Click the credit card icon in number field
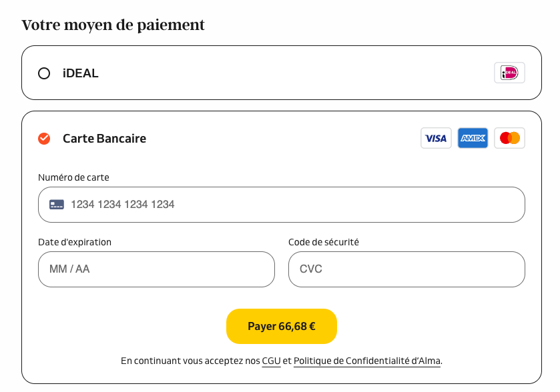560x392 pixels. pos(57,205)
